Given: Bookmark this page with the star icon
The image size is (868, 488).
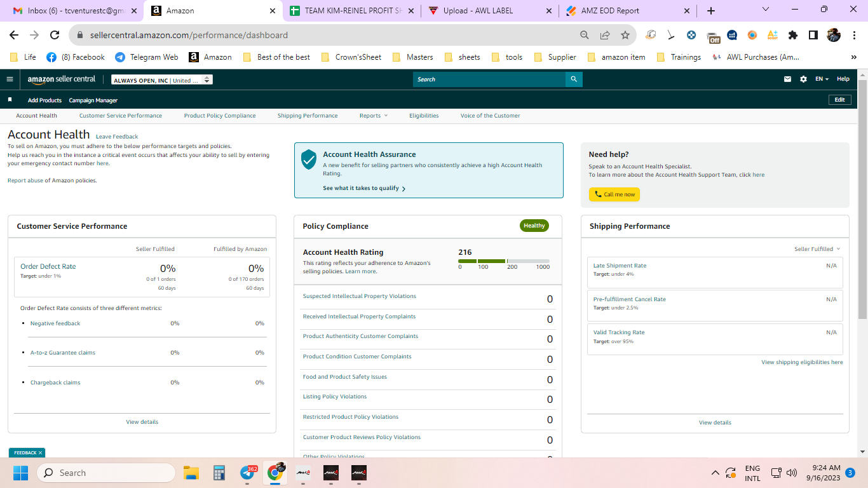Looking at the screenshot, I should 625,35.
